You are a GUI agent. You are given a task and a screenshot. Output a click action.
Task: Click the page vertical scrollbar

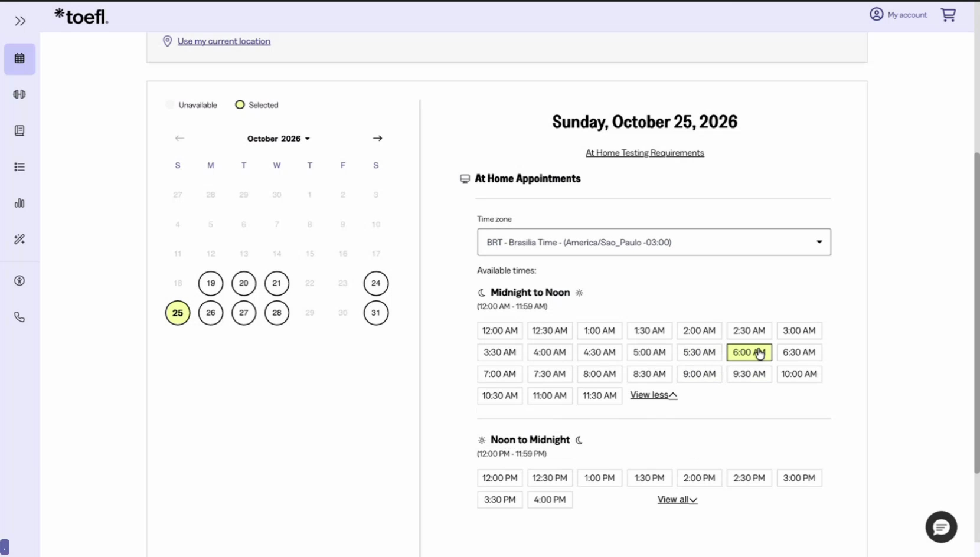(x=976, y=313)
